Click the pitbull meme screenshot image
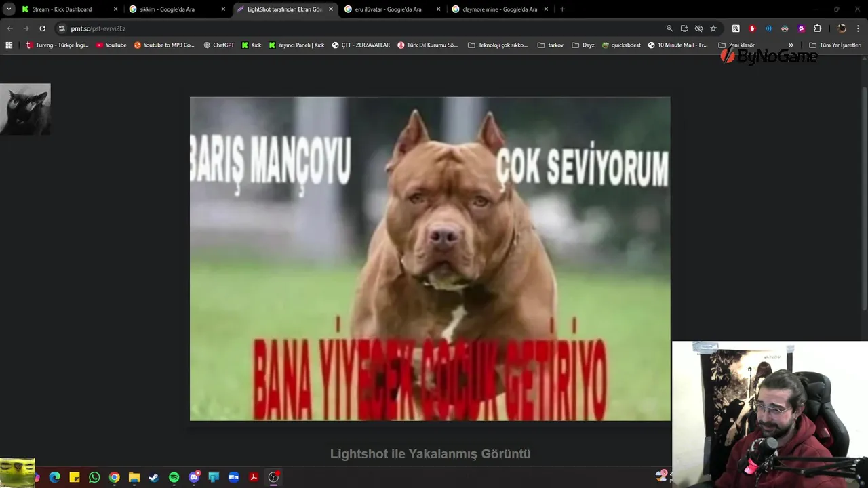 tap(430, 258)
